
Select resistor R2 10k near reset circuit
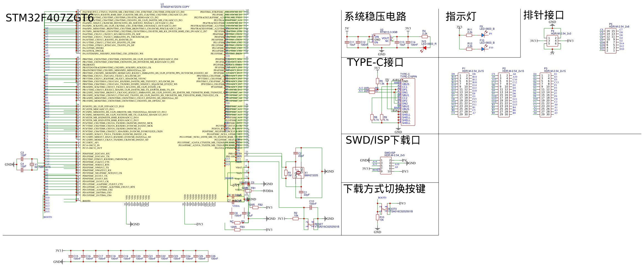(296, 219)
